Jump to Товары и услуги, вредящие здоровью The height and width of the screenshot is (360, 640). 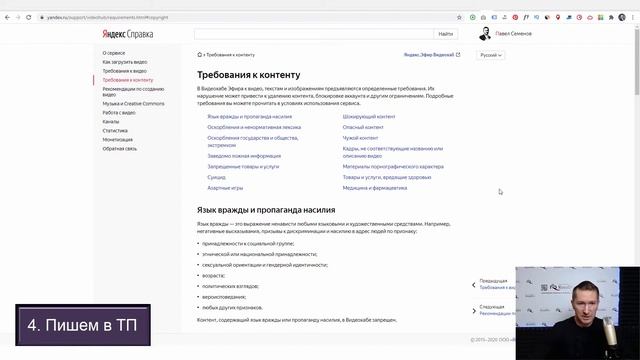point(387,177)
